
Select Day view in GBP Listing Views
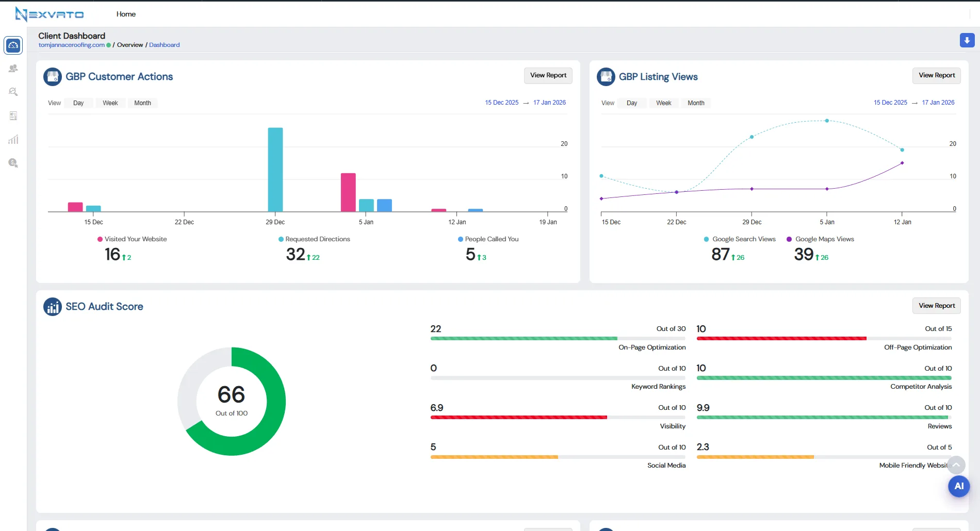[x=631, y=103]
